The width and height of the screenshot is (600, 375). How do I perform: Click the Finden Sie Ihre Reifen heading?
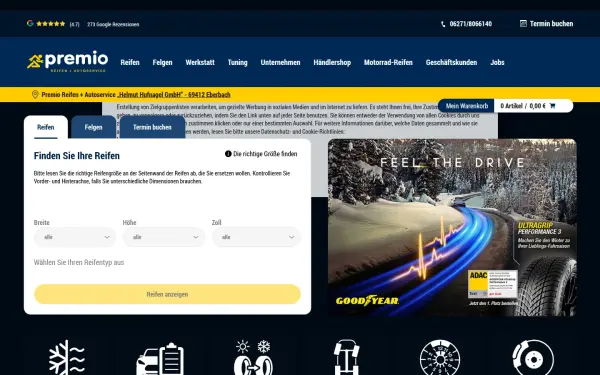click(77, 156)
